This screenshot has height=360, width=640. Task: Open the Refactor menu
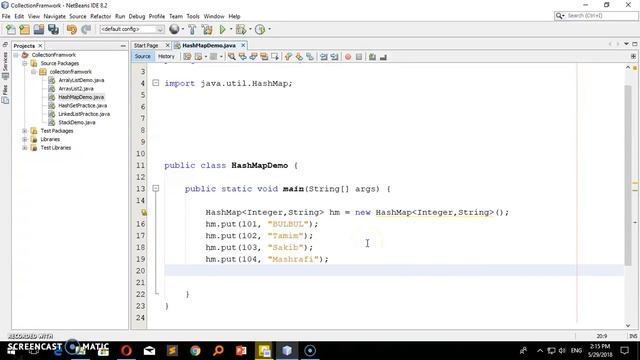(100, 16)
